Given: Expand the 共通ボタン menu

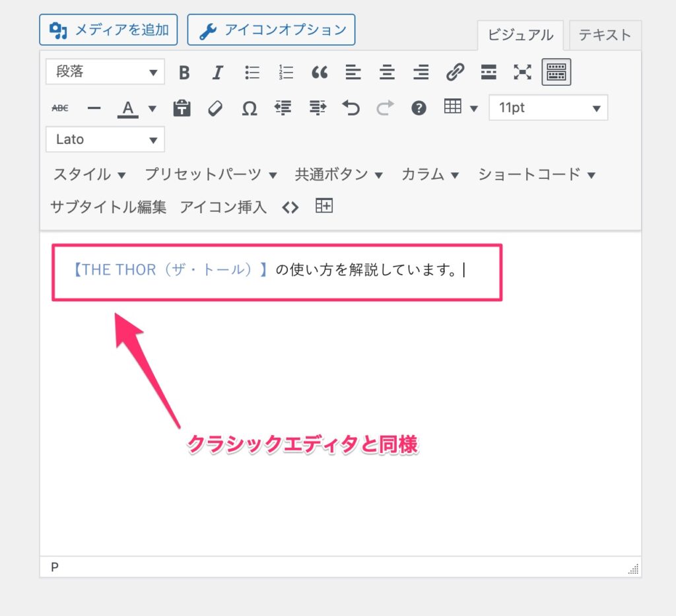Looking at the screenshot, I should coord(339,174).
